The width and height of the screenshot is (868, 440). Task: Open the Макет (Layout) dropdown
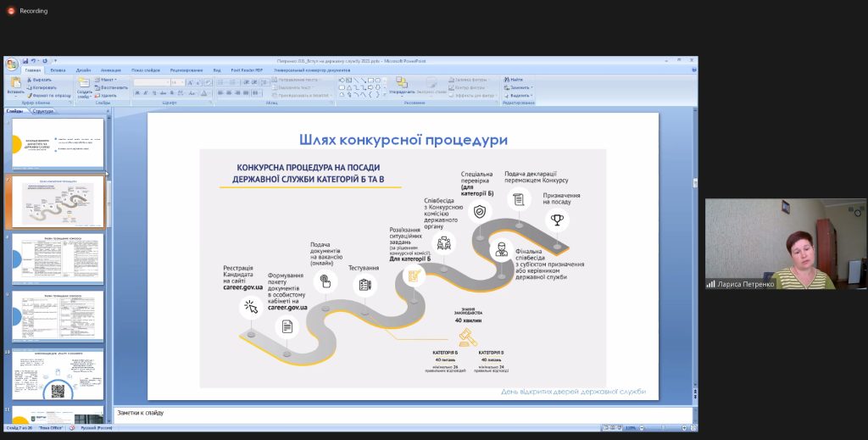107,79
